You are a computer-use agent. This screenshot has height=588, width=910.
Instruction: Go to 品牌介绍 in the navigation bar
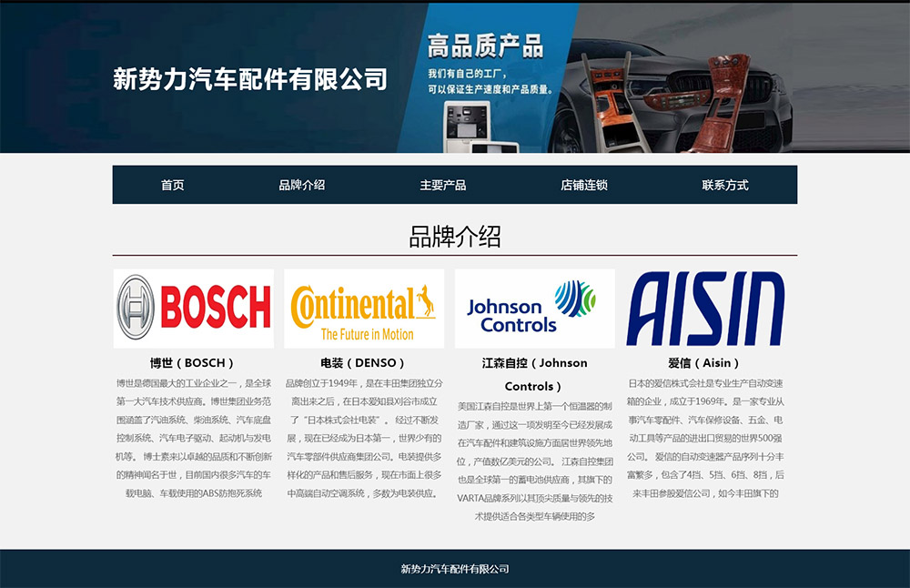click(x=302, y=185)
